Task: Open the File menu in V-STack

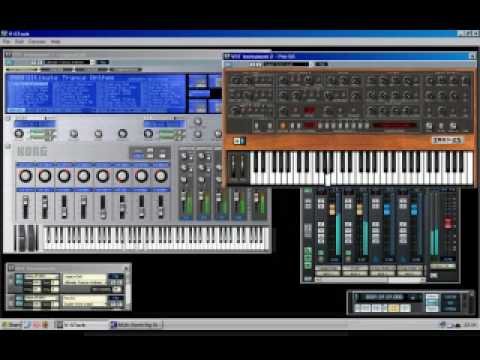Action: click(x=6, y=42)
